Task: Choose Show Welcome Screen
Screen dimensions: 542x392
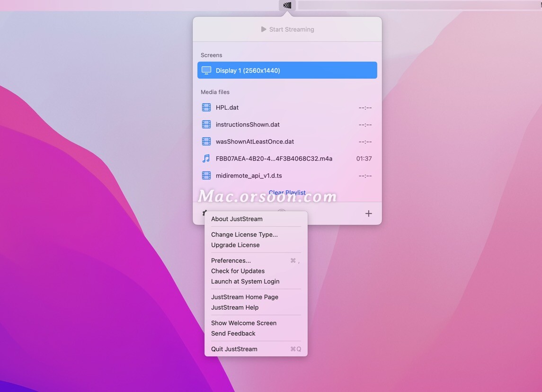Action: (256, 323)
